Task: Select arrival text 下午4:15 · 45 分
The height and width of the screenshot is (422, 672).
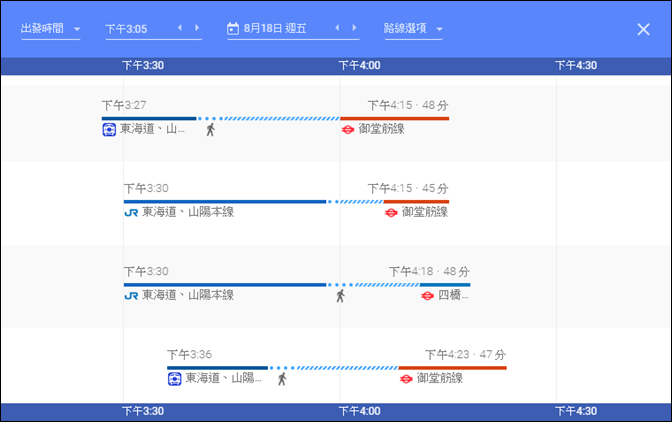Action: [x=408, y=189]
